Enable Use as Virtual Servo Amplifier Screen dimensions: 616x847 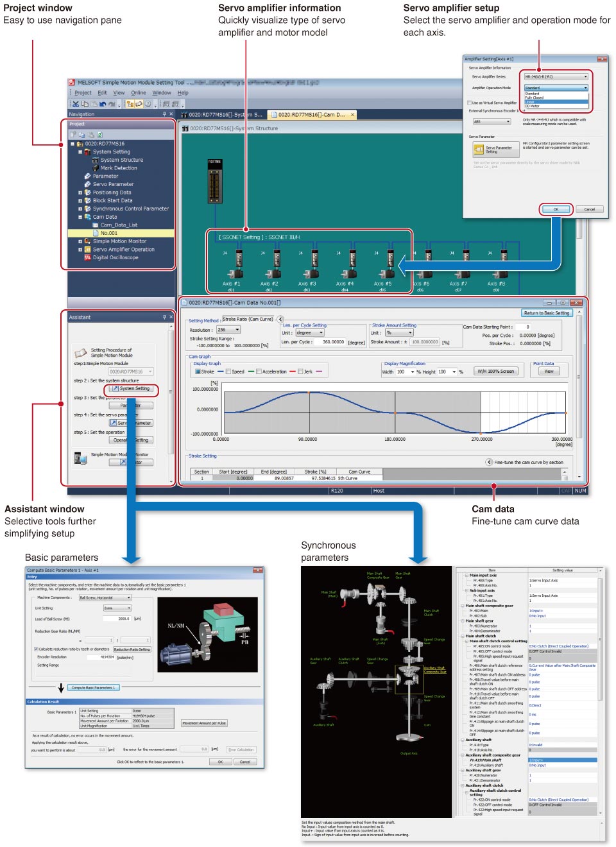point(468,103)
